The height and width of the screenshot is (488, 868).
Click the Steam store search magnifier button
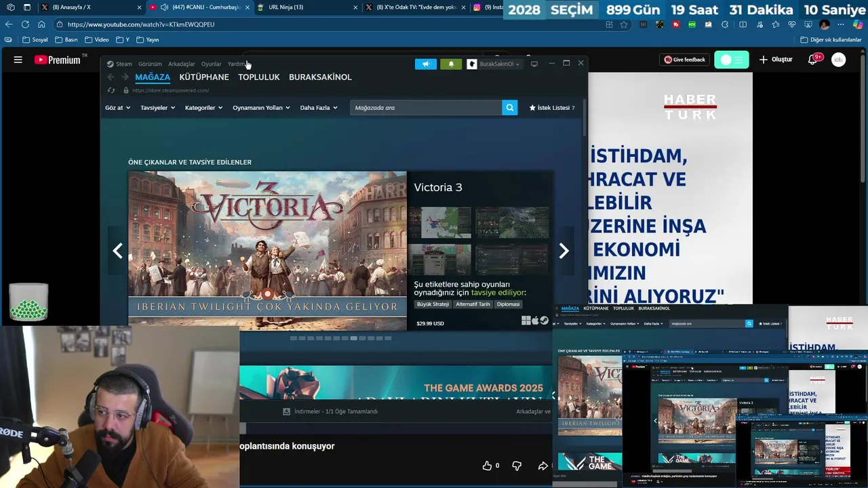tap(509, 107)
